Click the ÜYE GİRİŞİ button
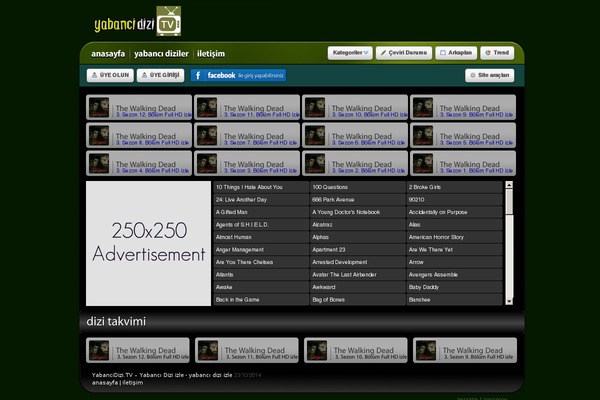This screenshot has height=400, width=600. [161, 75]
